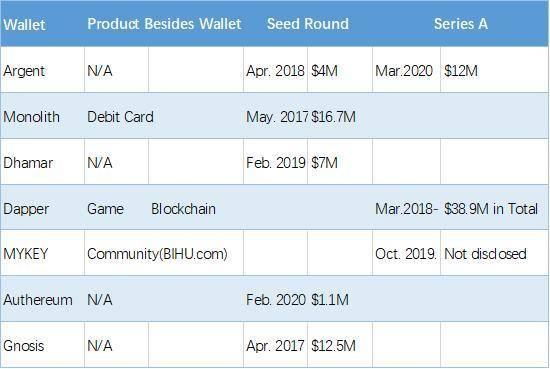This screenshot has width=550, height=369.
Task: Select the Mar.2020 Series A date cell
Action: click(x=406, y=70)
